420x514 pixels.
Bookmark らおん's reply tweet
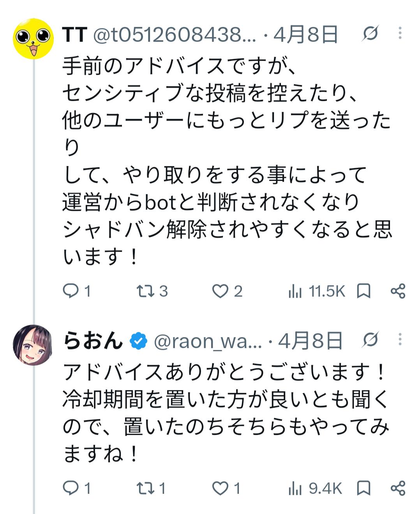(364, 488)
